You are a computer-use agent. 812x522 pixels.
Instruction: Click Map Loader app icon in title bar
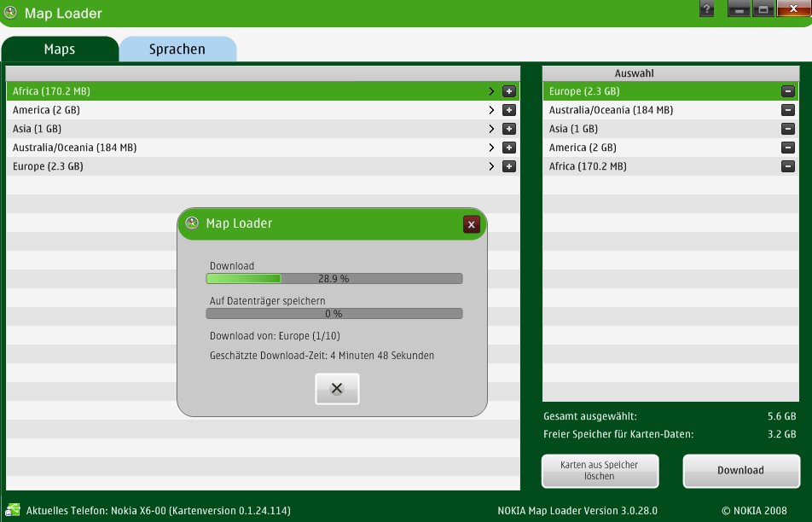pos(10,13)
